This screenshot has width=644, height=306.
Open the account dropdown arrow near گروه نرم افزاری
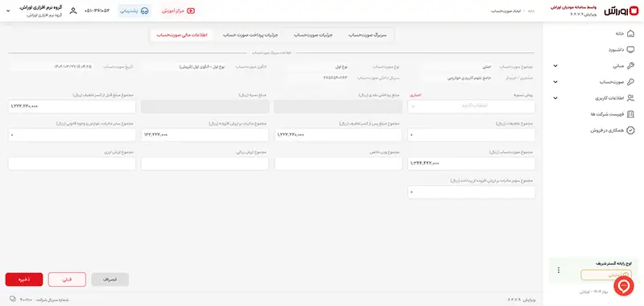click(8, 11)
